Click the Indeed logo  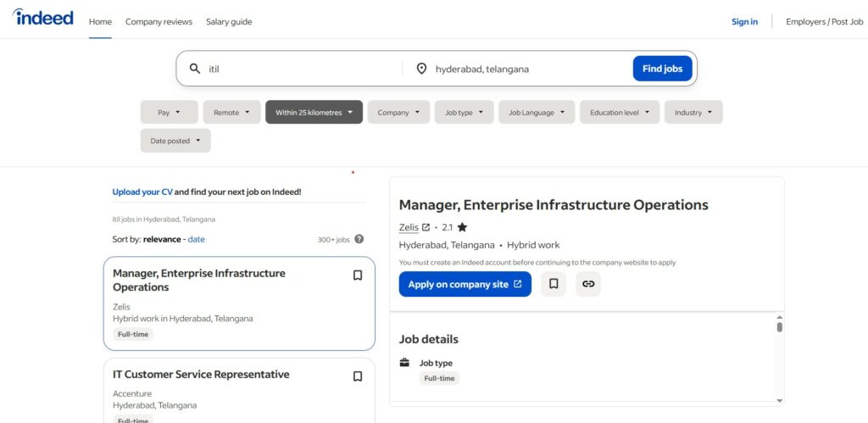(42, 18)
